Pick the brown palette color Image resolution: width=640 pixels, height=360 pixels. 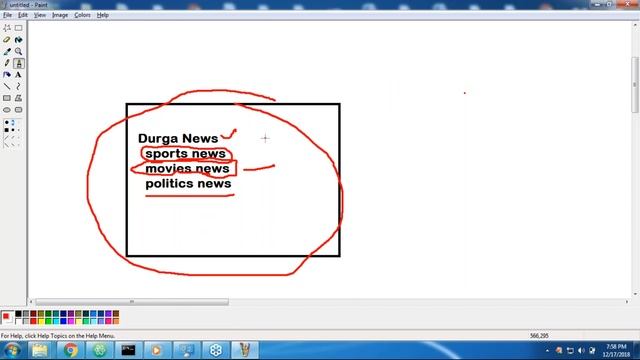click(x=116, y=313)
